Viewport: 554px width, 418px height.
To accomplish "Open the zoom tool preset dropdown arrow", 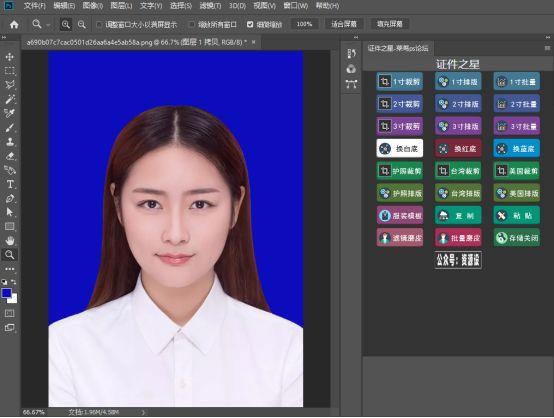I will 48,25.
